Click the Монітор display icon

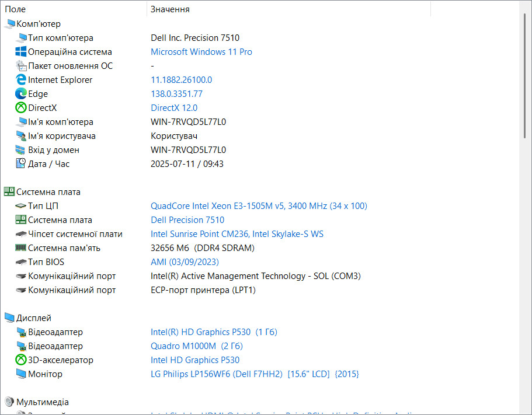click(x=21, y=374)
